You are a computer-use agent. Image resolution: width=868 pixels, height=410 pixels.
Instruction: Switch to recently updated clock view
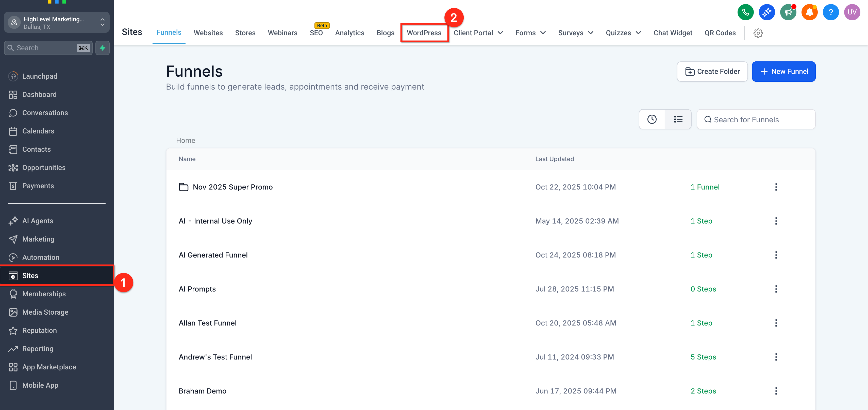652,119
